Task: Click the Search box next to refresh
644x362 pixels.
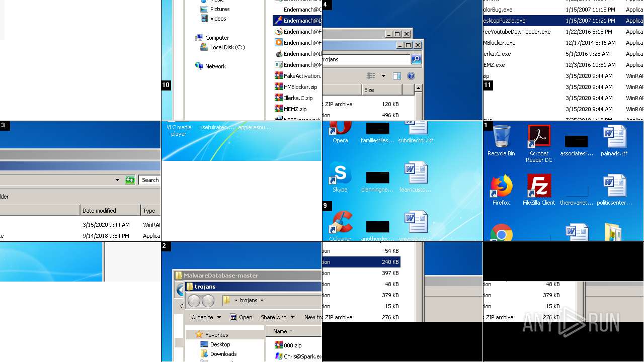Action: pos(150,180)
